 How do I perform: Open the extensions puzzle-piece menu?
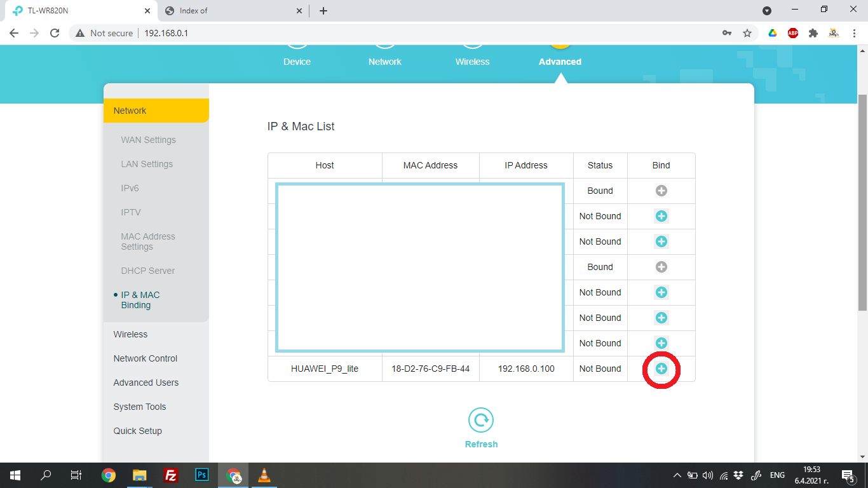(813, 32)
